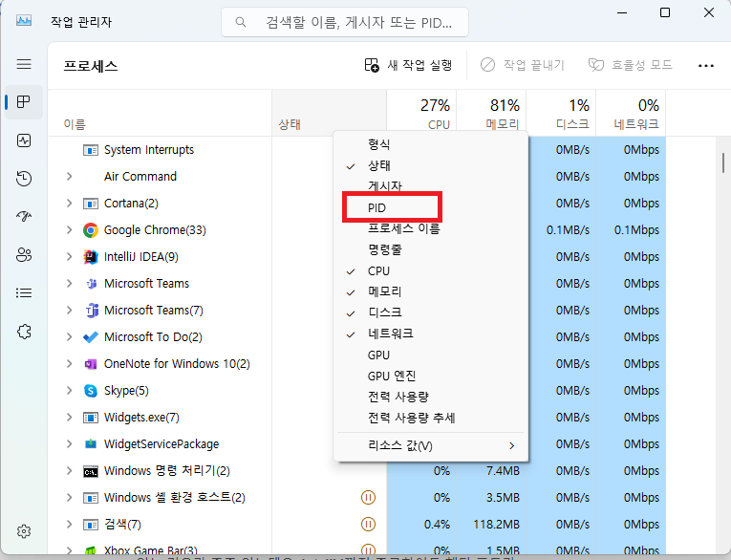Expand the Widgets.exe(7) process group
The height and width of the screenshot is (560, 731).
click(x=70, y=418)
